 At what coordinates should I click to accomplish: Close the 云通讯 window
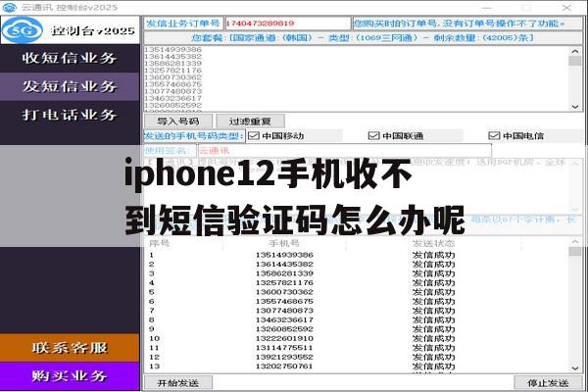coord(566,7)
